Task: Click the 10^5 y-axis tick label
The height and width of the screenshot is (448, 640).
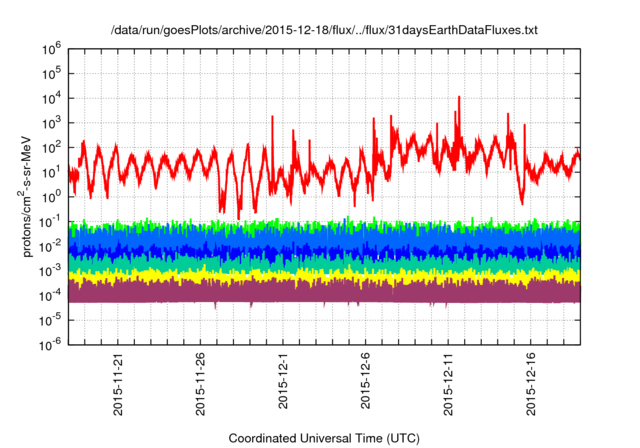Action: [51, 74]
